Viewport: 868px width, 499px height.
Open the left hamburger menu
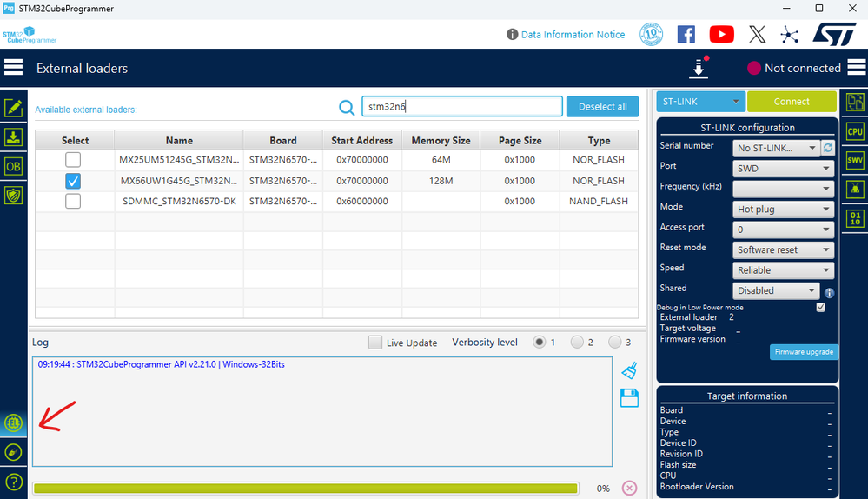(x=13, y=68)
